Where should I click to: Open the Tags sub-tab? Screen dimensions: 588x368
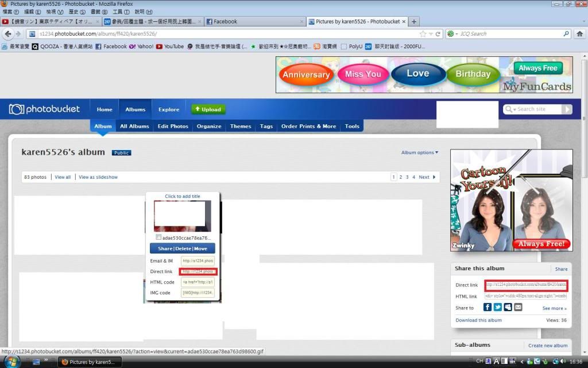(266, 126)
